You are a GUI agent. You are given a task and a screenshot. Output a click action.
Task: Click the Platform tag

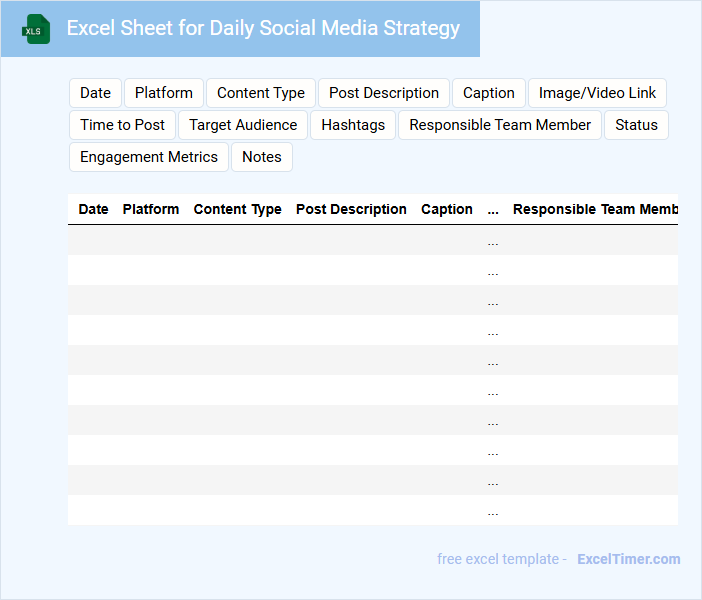pos(164,93)
